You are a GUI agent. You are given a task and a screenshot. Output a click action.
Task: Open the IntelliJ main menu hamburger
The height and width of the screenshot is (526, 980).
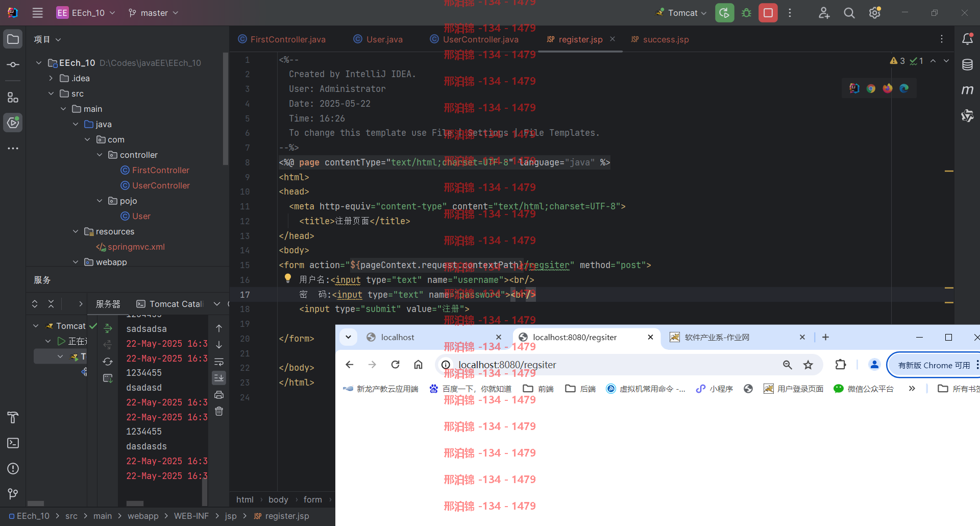(37, 13)
